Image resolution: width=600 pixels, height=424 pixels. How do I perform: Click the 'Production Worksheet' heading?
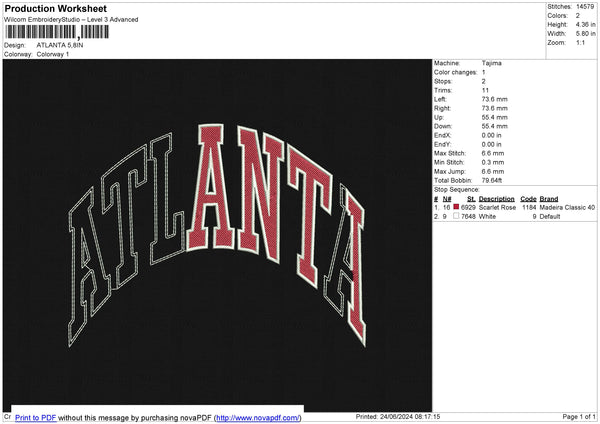point(55,8)
